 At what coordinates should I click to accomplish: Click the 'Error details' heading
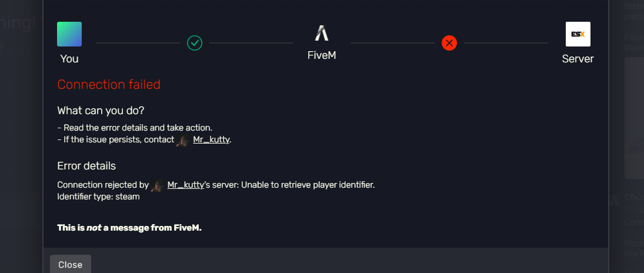click(x=86, y=166)
